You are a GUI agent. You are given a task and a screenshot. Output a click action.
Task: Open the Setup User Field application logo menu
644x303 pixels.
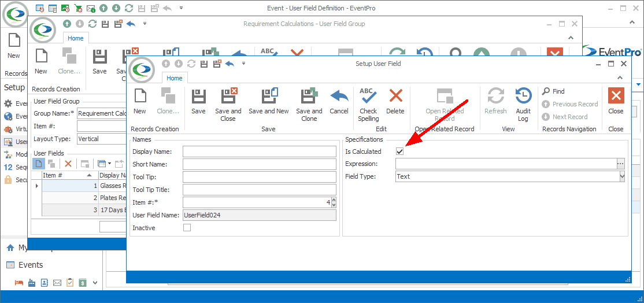point(142,69)
